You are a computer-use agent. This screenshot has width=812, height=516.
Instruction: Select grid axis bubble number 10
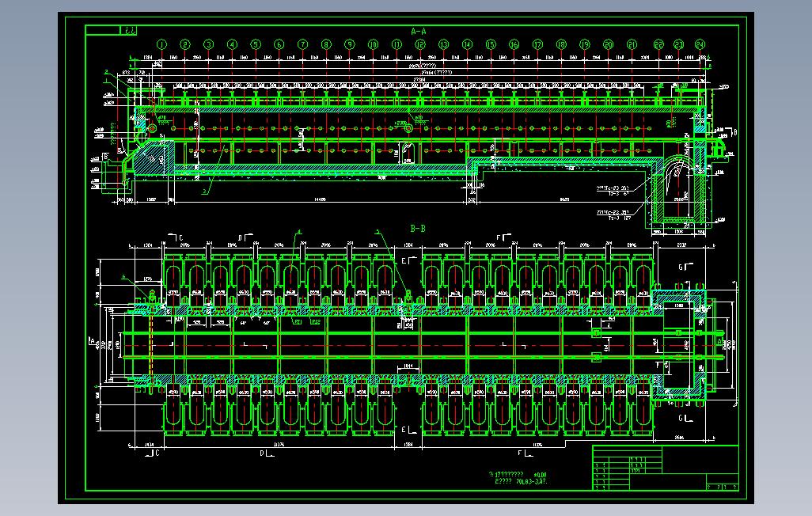[x=373, y=44]
